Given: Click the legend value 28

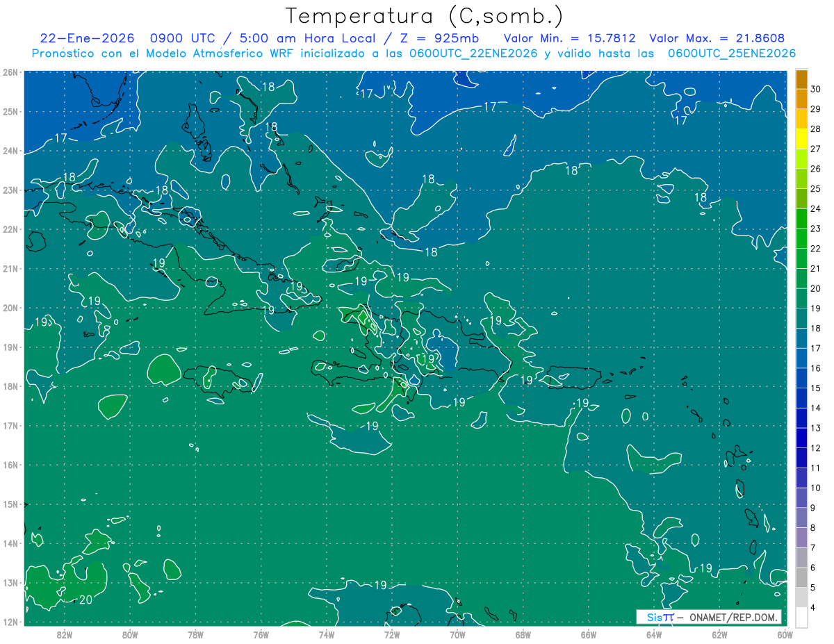Looking at the screenshot, I should pyautogui.click(x=815, y=129).
